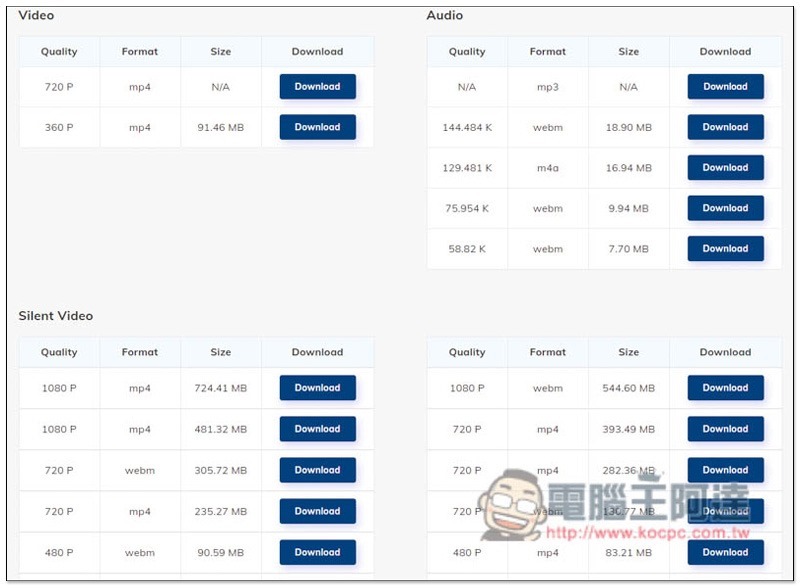Select the "91.46 MB" size cell
Viewport: 800px width, 588px height.
click(x=220, y=128)
